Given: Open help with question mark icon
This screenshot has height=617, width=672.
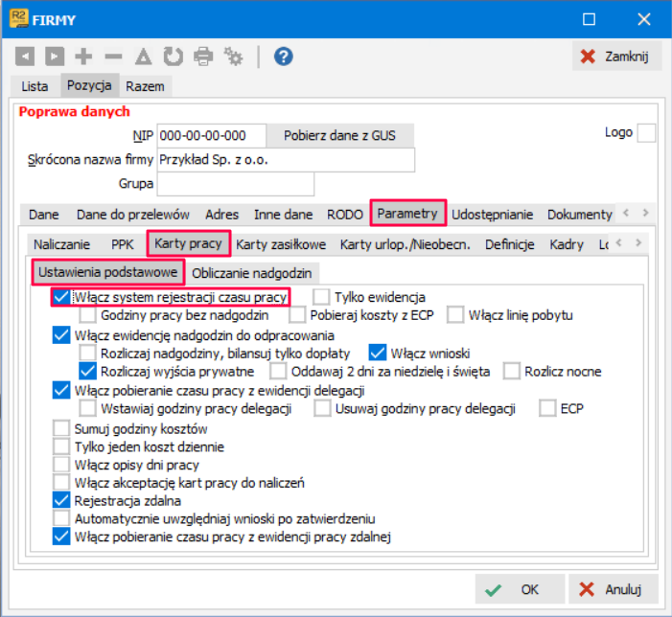Looking at the screenshot, I should (x=284, y=57).
